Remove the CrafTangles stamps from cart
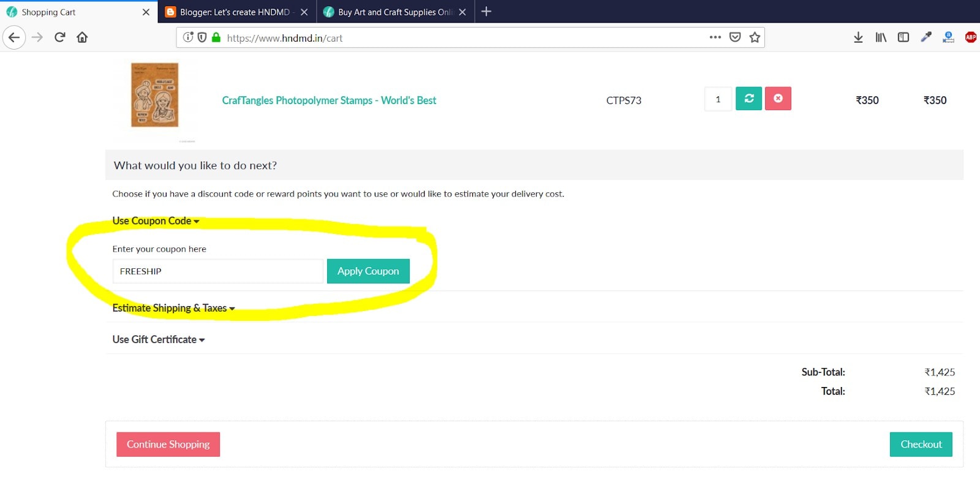 pyautogui.click(x=778, y=99)
